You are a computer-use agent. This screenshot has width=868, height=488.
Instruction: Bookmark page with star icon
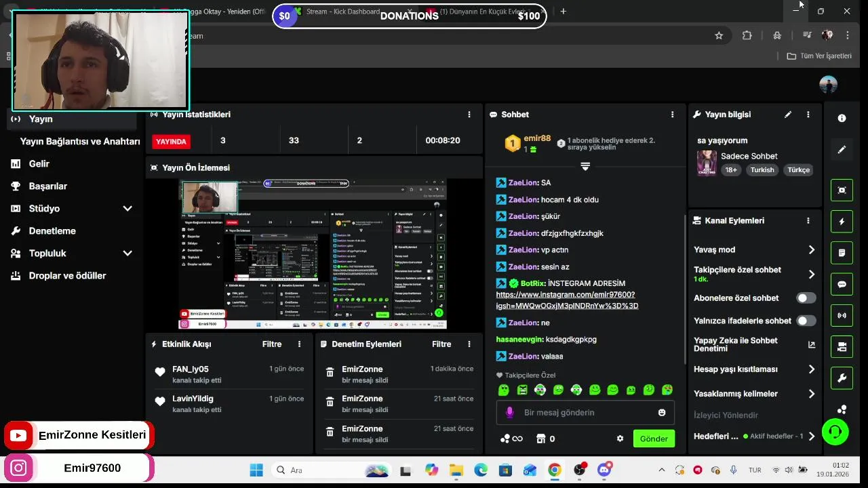[x=719, y=35]
